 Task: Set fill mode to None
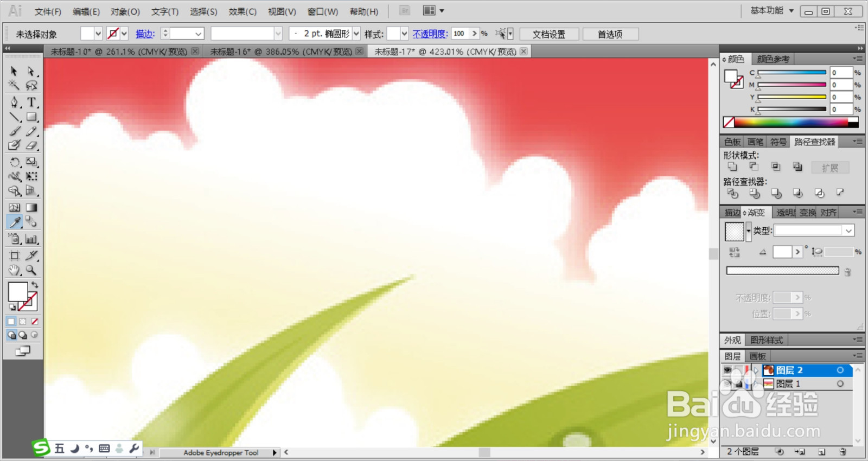35,322
